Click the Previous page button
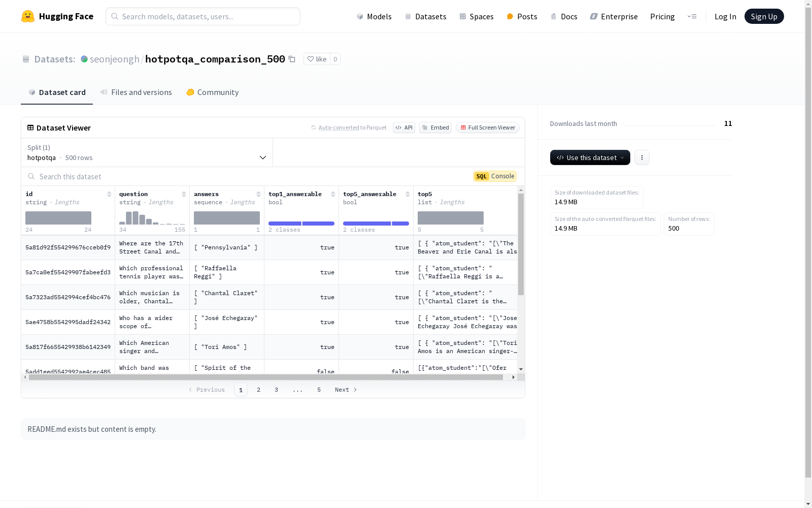This screenshot has width=812, height=508. click(x=207, y=390)
